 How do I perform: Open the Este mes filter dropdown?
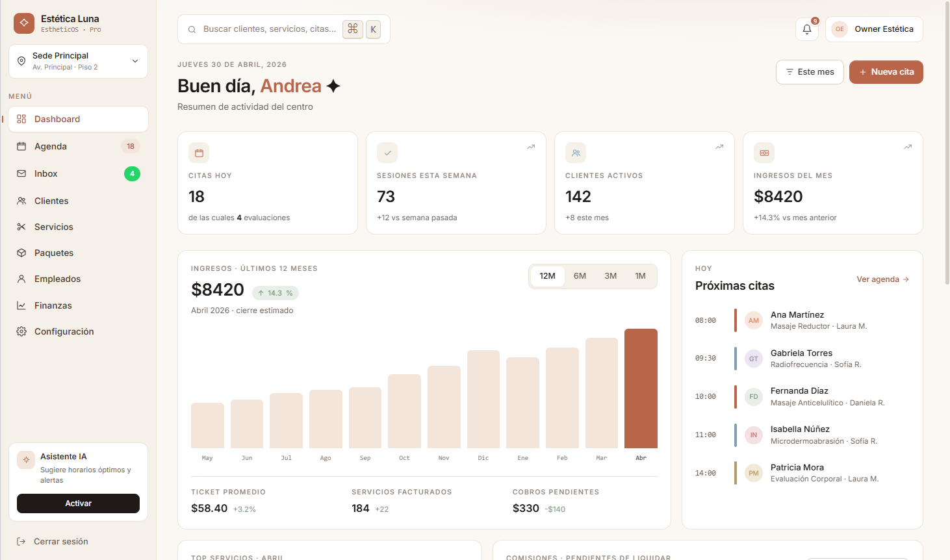tap(810, 72)
